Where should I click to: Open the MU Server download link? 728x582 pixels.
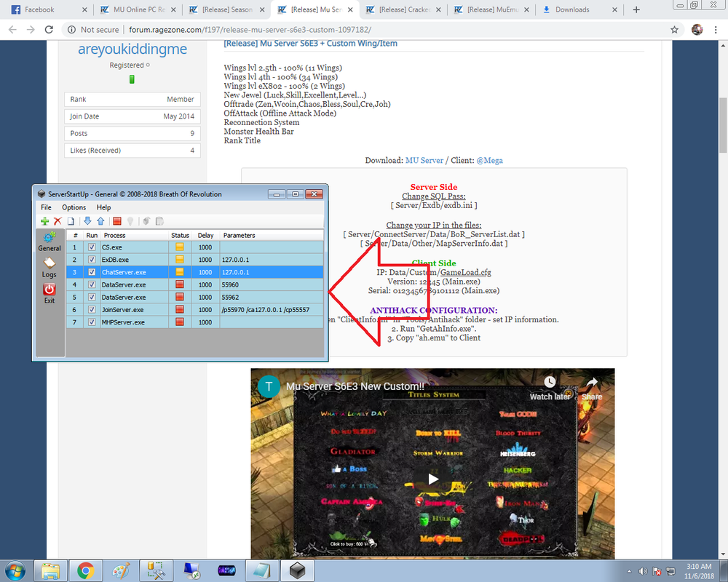[424, 160]
